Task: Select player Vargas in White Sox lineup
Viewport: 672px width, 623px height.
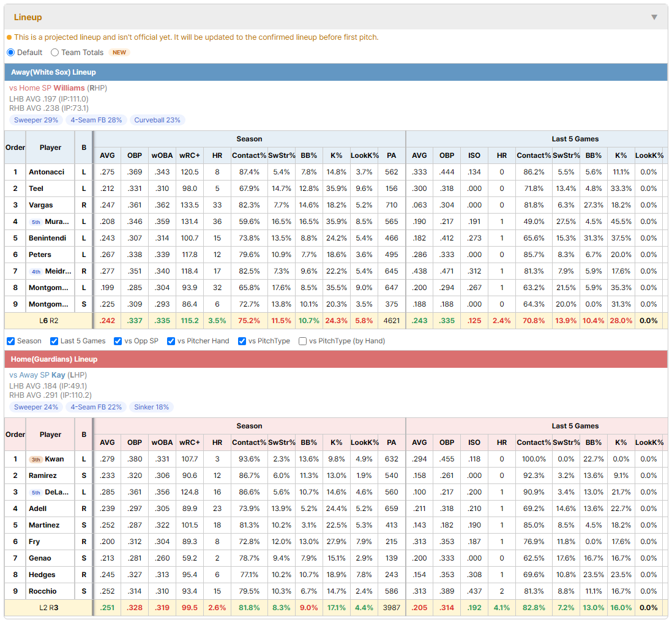Action: click(x=41, y=205)
